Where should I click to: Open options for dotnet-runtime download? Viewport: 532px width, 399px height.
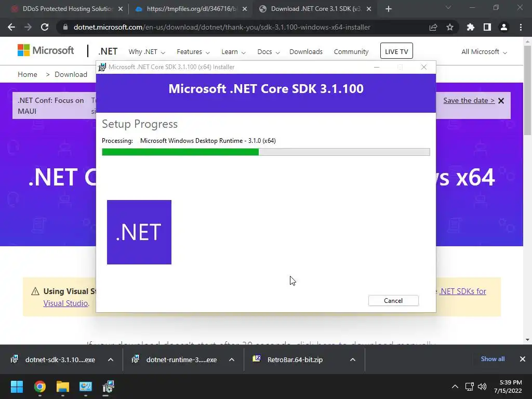pyautogui.click(x=232, y=360)
